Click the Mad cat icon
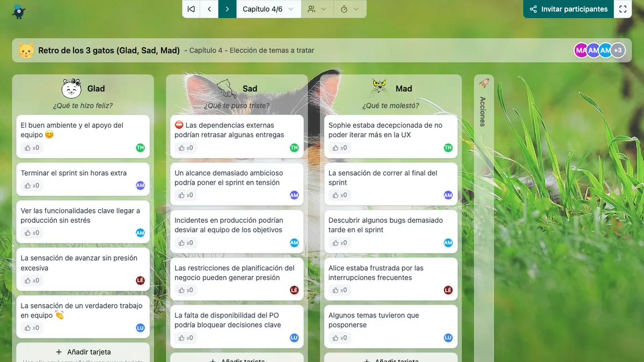 (379, 88)
